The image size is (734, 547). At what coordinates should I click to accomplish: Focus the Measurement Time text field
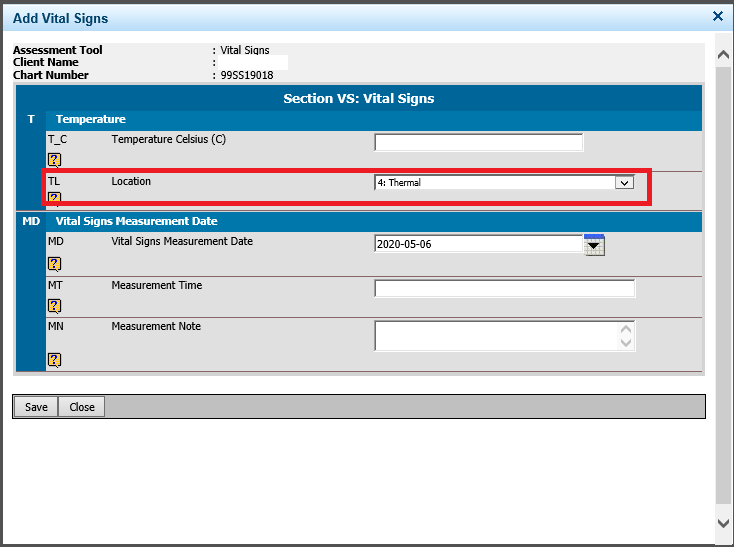pyautogui.click(x=504, y=289)
